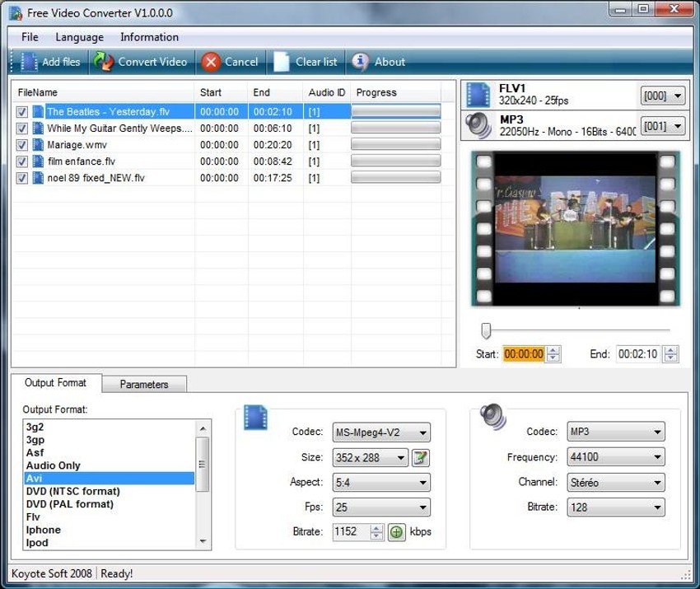700x589 pixels.
Task: Uncheck The Beatles - Yesterday.flv checkbox
Action: click(22, 112)
